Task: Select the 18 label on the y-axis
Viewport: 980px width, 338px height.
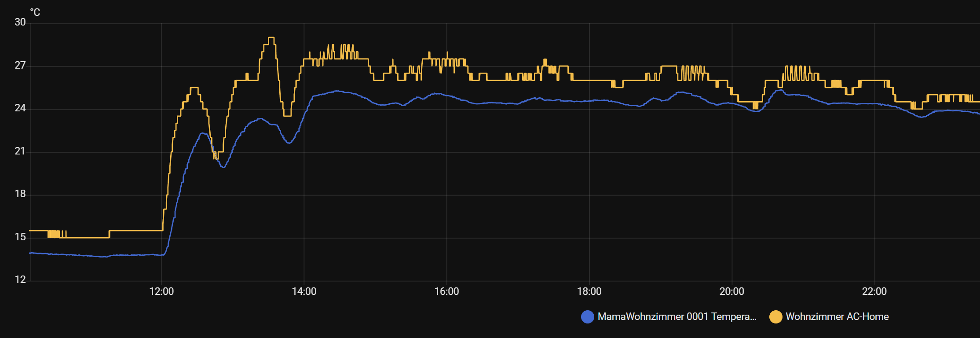Action: click(20, 194)
